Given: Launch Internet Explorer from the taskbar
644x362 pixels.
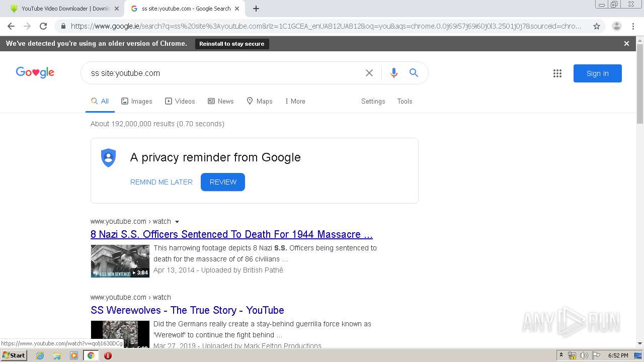Looking at the screenshot, I should [40, 355].
